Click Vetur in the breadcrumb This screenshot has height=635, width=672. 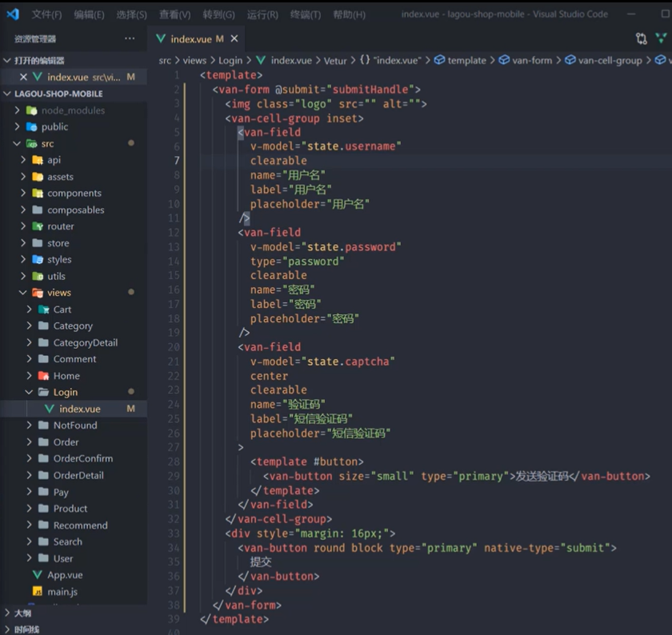pyautogui.click(x=335, y=61)
